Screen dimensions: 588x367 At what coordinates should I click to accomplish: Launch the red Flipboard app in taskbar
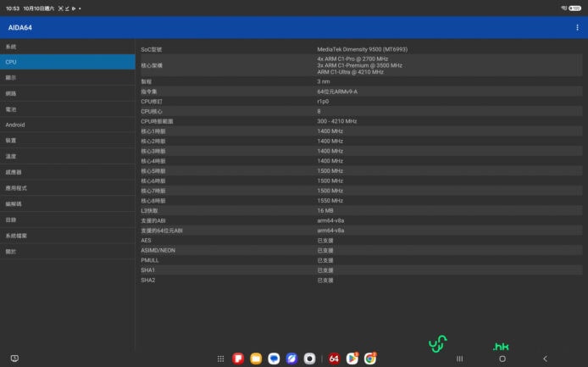click(x=238, y=359)
